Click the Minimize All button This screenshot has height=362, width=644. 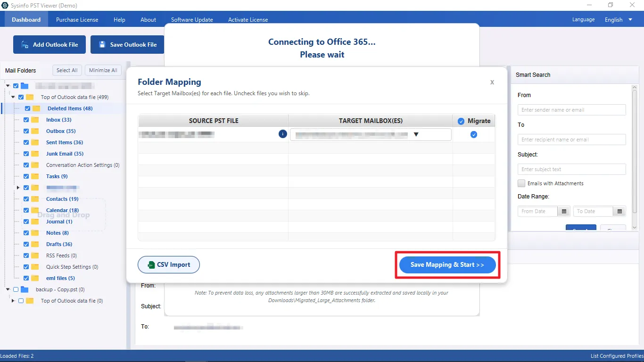(103, 70)
